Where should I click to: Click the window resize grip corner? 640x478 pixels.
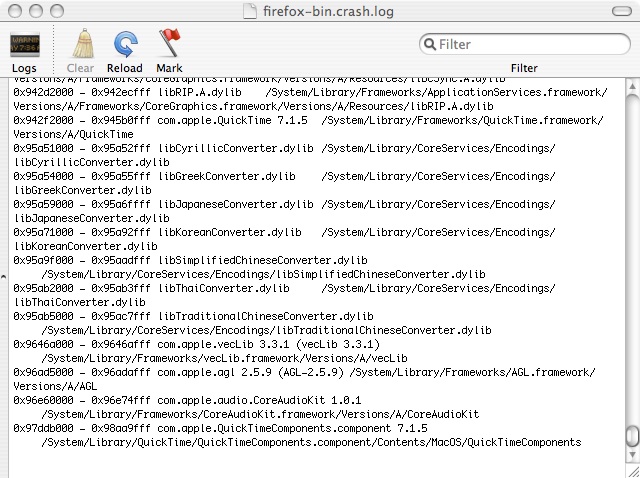point(632,471)
